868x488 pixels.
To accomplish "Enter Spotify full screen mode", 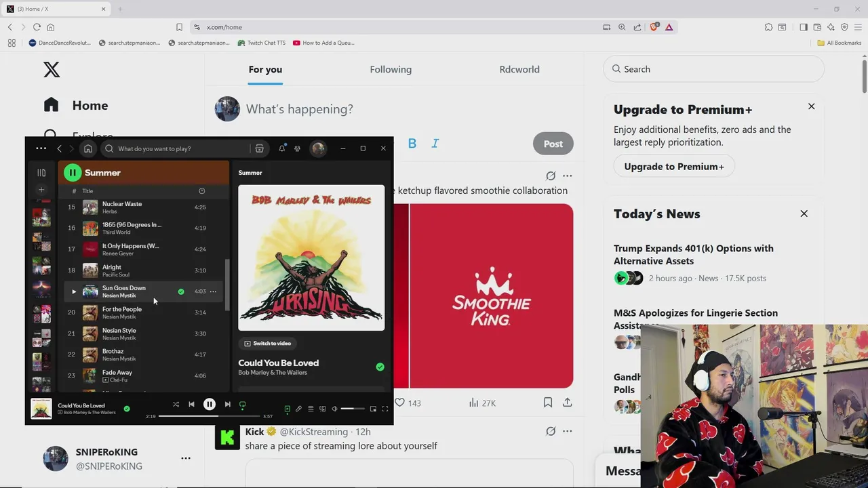I will (384, 409).
